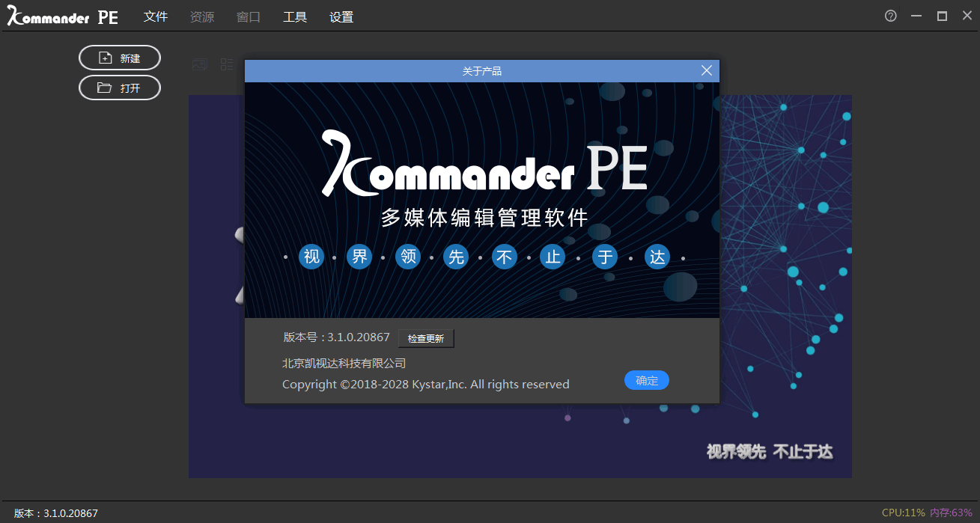This screenshot has width=980, height=523.
Task: Click the help question mark icon
Action: [890, 15]
